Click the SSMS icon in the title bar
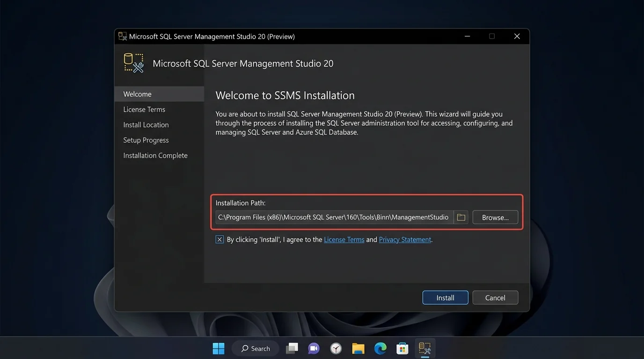 pyautogui.click(x=123, y=36)
